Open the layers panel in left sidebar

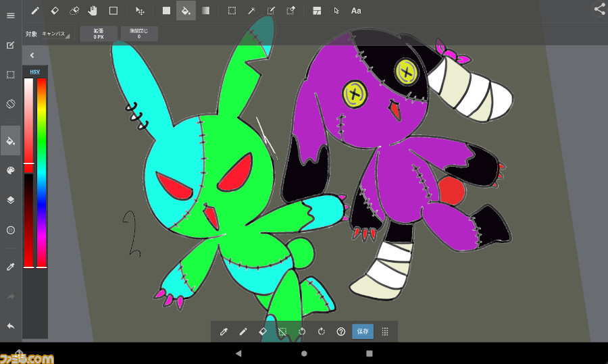pyautogui.click(x=10, y=200)
